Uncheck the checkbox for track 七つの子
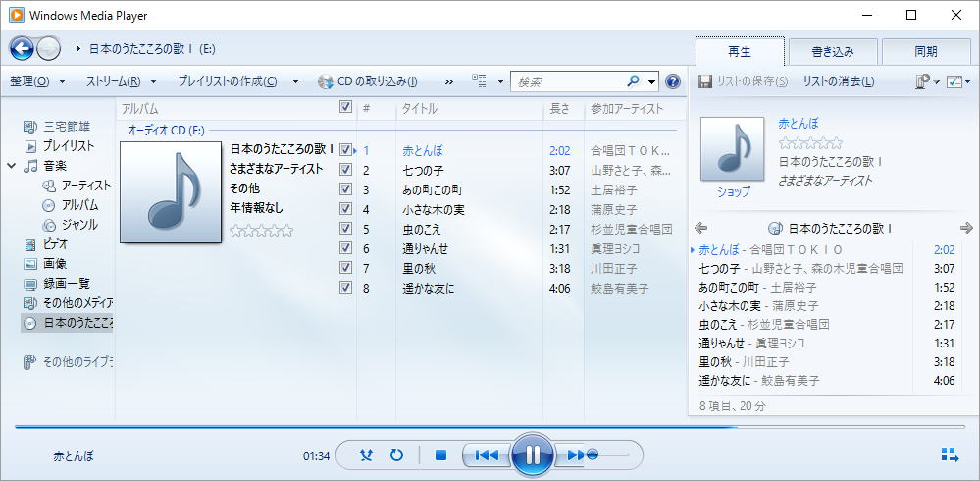The width and height of the screenshot is (980, 481). tap(345, 170)
